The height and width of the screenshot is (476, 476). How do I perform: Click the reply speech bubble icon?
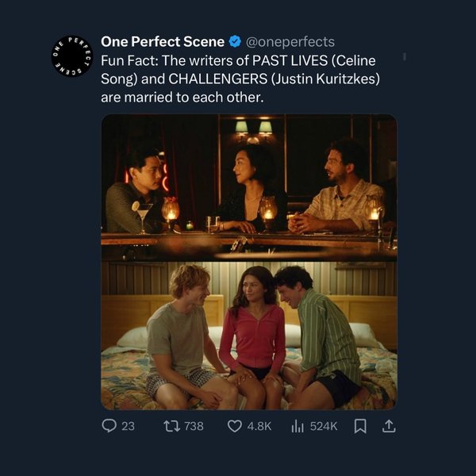(x=109, y=426)
